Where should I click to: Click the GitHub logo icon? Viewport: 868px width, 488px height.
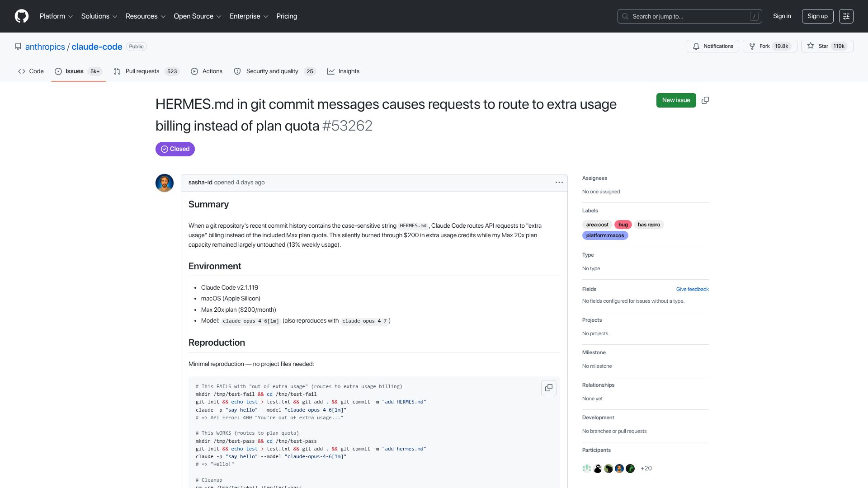pyautogui.click(x=22, y=16)
